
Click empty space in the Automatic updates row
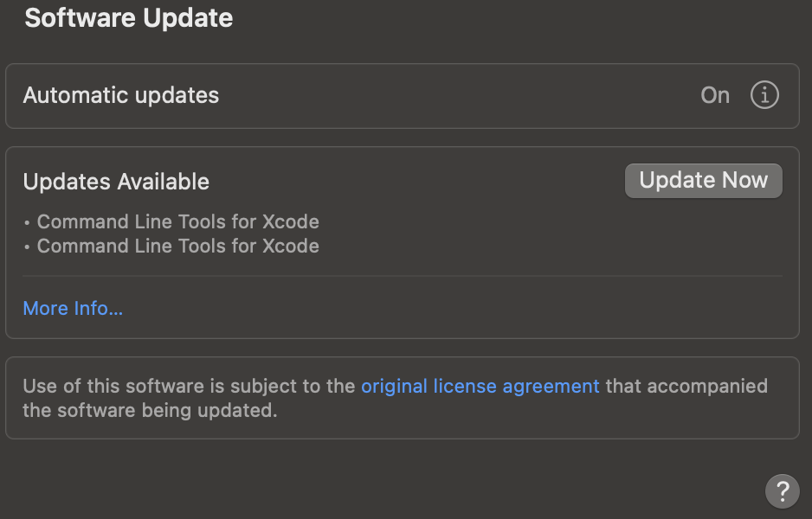pos(455,96)
